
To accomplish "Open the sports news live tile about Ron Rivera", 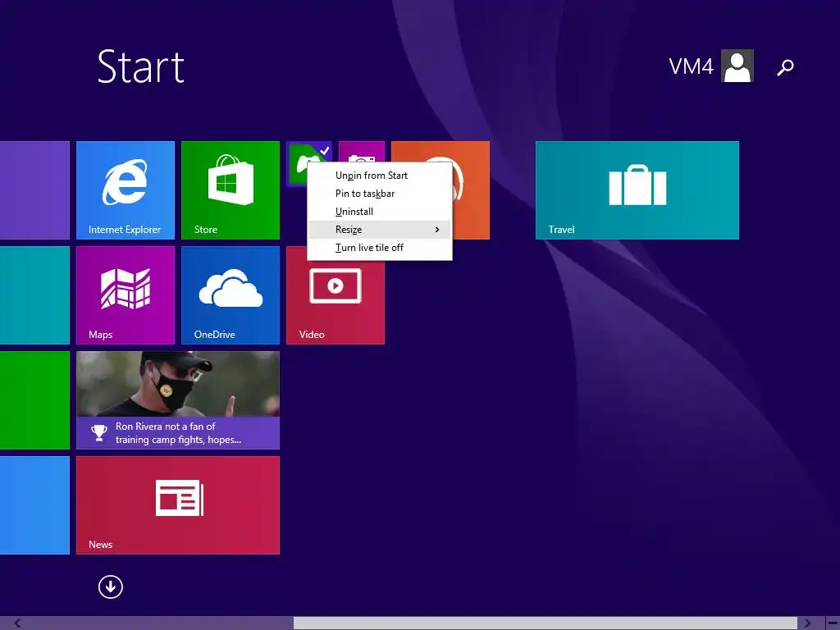I will coord(178,400).
